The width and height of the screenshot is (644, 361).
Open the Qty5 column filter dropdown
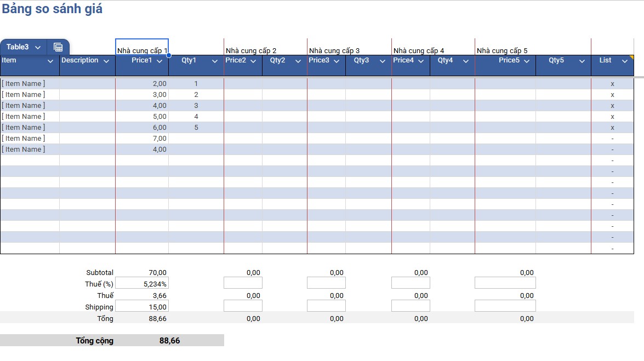tap(582, 61)
